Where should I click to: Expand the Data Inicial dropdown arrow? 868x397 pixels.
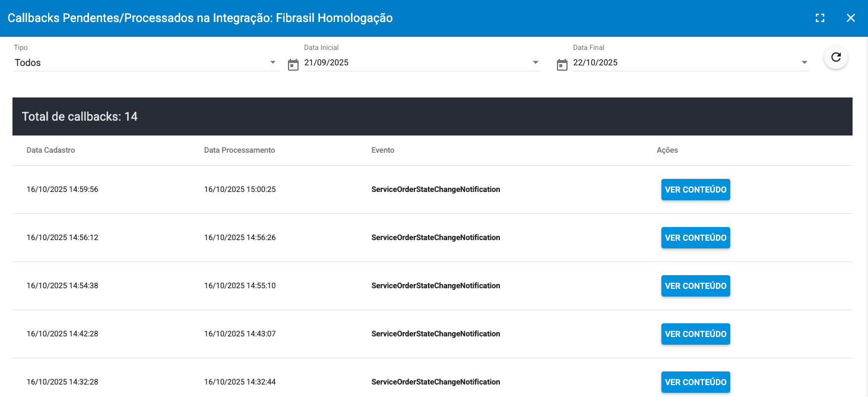(536, 62)
